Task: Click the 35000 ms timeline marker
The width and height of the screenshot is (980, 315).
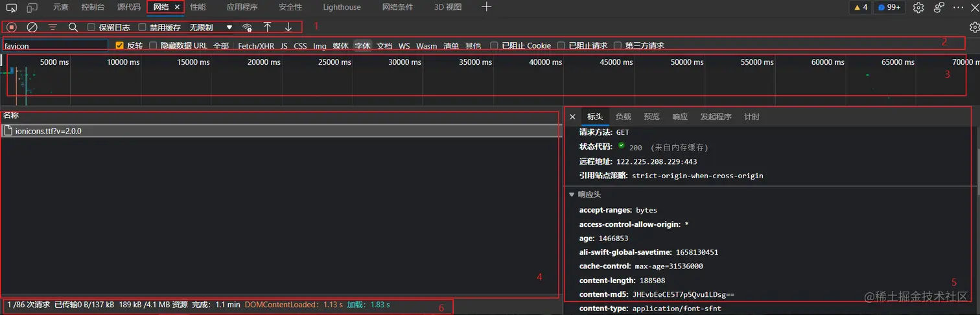Action: 476,62
